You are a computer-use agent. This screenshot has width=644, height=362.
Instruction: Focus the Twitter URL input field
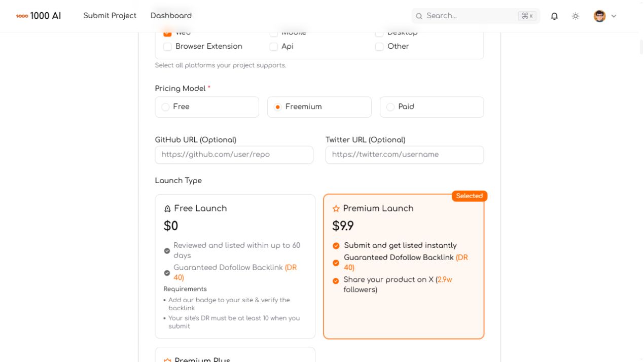pos(405,155)
